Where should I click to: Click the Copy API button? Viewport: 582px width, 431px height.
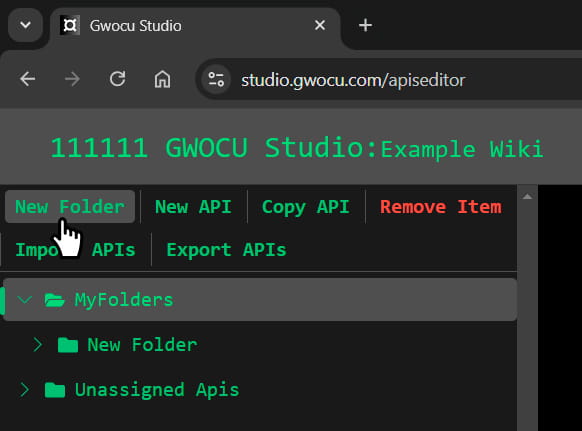point(306,207)
